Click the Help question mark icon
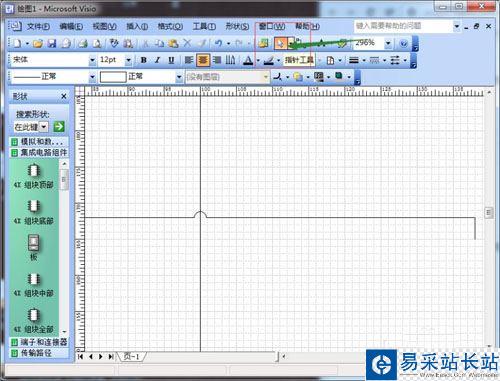 click(403, 43)
